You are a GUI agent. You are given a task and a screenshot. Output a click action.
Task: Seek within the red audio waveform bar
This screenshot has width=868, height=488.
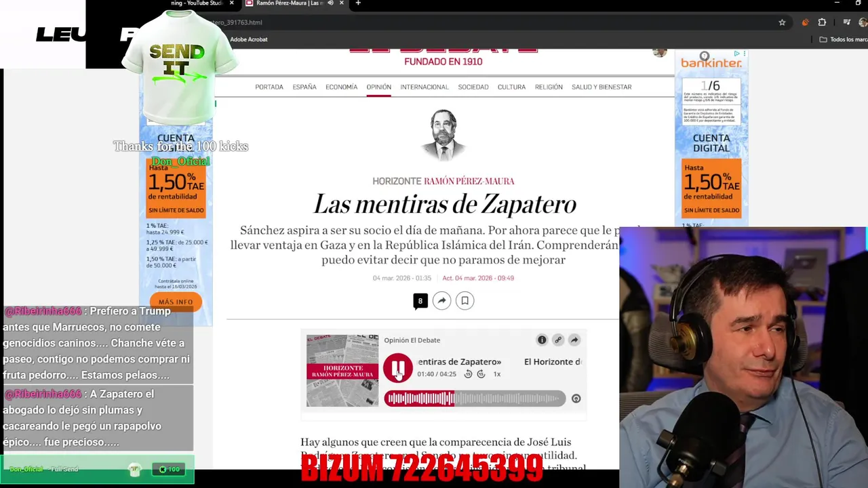[x=475, y=399]
